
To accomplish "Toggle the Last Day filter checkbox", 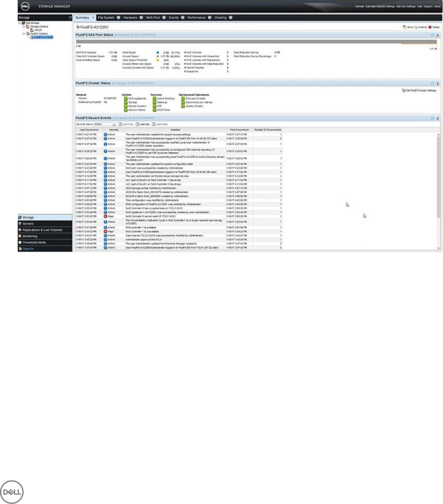I will (137, 124).
